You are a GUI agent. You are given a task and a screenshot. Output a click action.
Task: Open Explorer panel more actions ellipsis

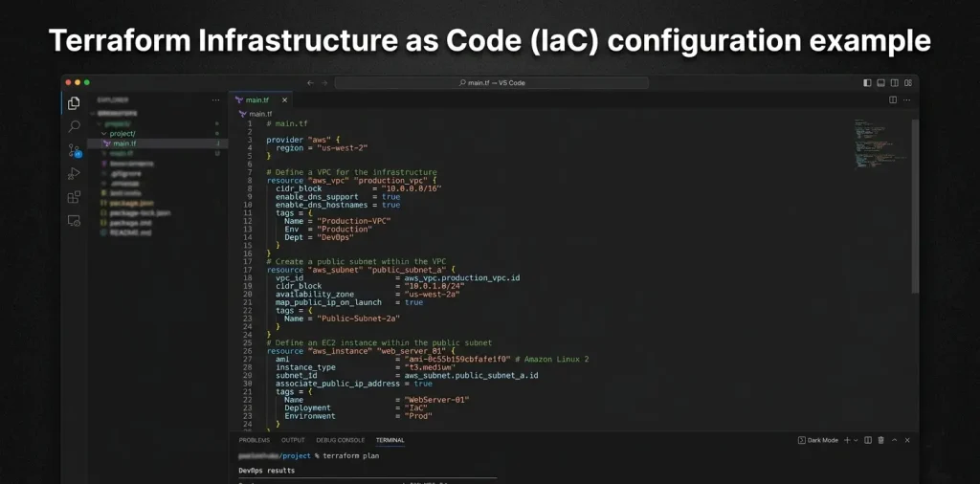(215, 99)
